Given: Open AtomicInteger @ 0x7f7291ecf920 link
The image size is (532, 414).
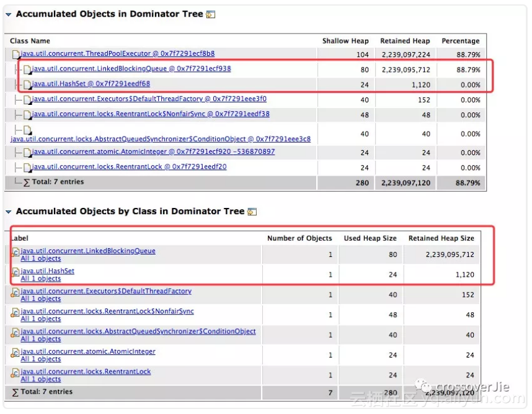Looking at the screenshot, I should tap(153, 151).
